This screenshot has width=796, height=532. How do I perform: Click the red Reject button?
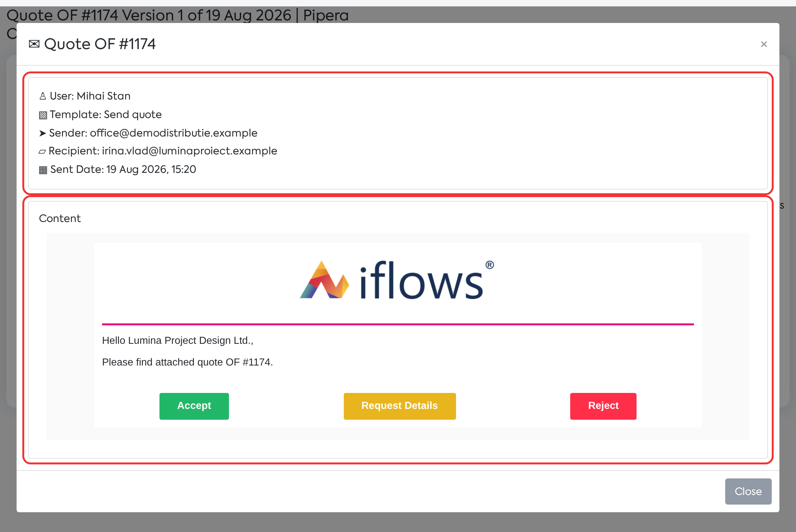pyautogui.click(x=603, y=406)
